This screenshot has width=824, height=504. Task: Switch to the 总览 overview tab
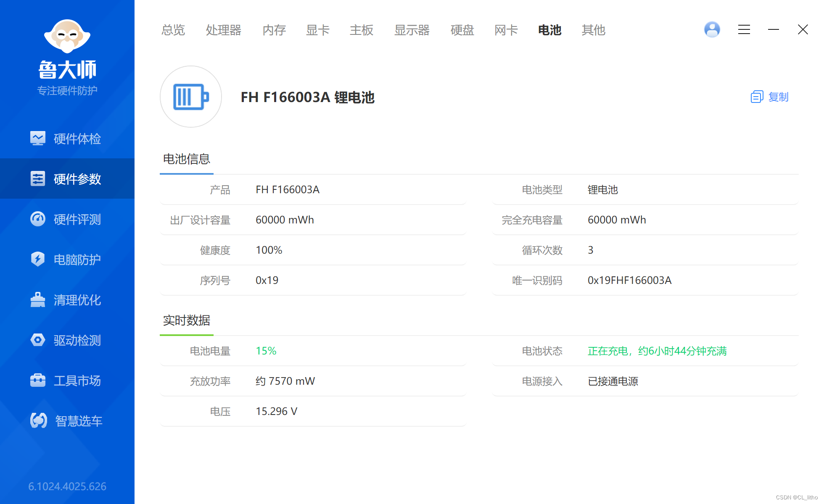(173, 30)
